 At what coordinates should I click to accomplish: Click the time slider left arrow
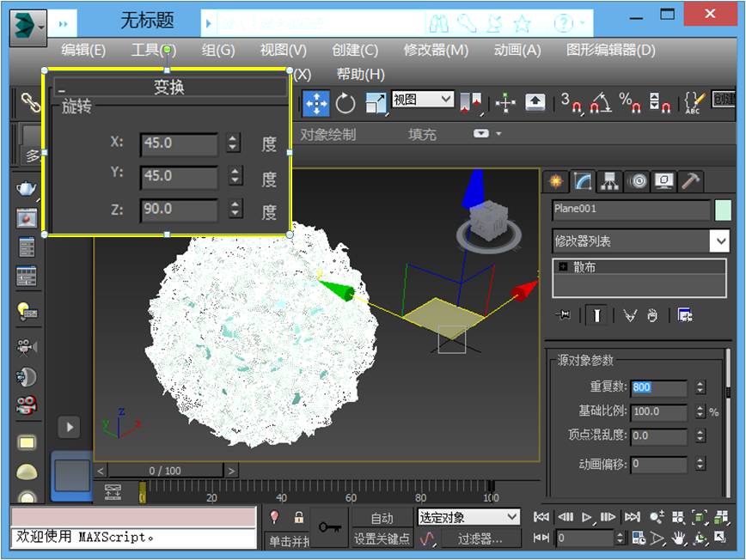pyautogui.click(x=101, y=471)
